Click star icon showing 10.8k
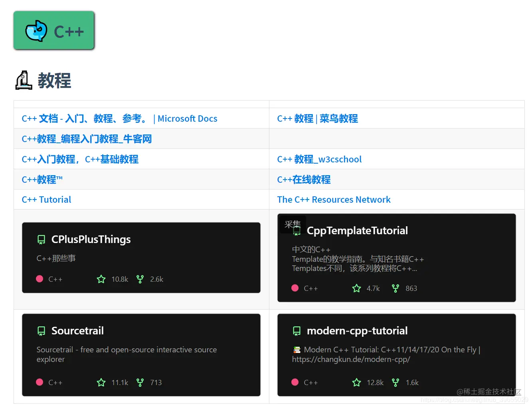The image size is (532, 407). click(101, 279)
